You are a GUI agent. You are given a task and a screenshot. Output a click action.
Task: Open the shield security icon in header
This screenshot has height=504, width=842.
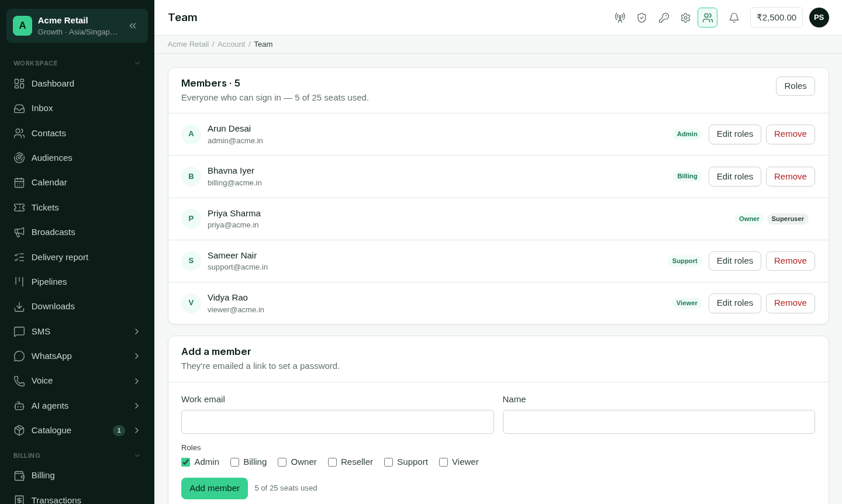tap(641, 18)
